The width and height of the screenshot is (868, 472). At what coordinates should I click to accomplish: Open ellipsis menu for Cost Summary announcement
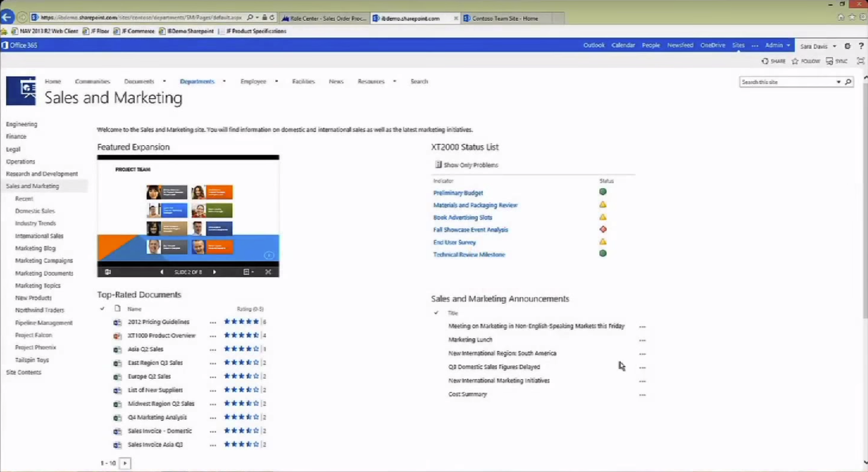pyautogui.click(x=642, y=395)
